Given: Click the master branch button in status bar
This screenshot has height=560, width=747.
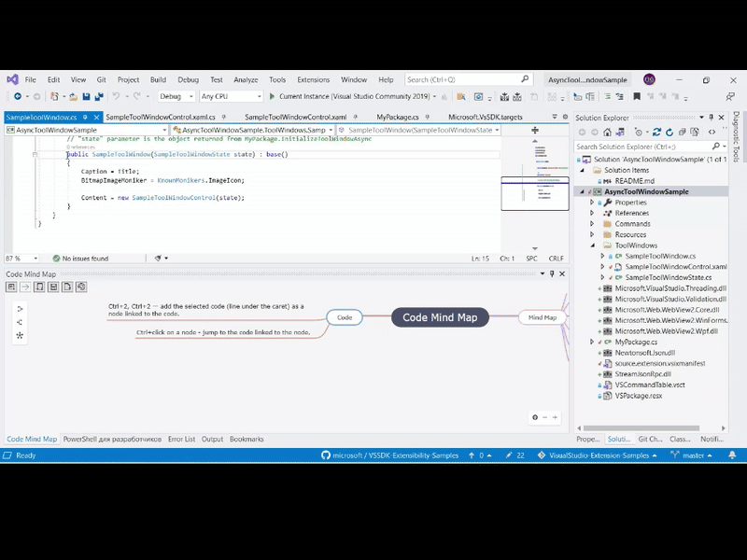Looking at the screenshot, I should 691,455.
